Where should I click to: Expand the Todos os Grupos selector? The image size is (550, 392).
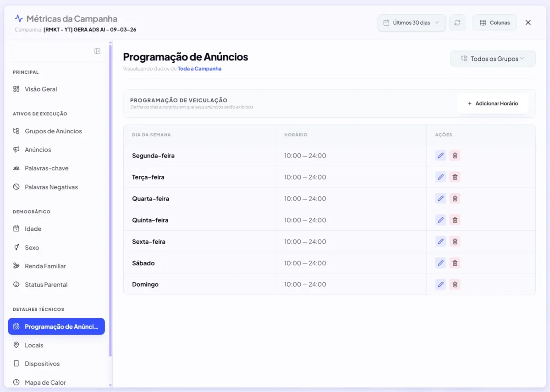point(493,58)
